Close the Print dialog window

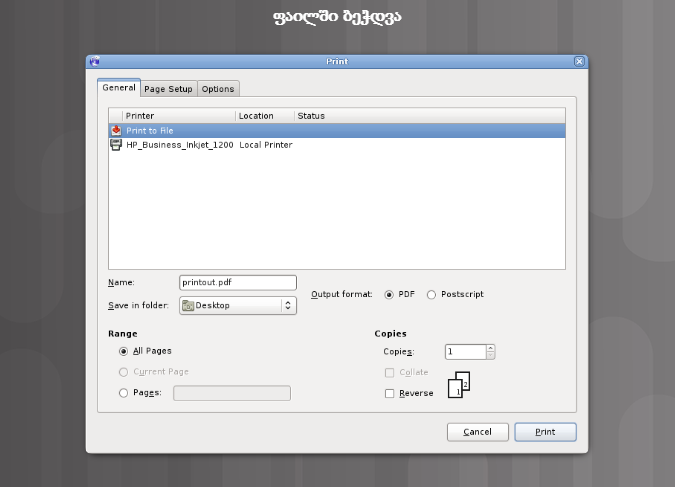(579, 61)
